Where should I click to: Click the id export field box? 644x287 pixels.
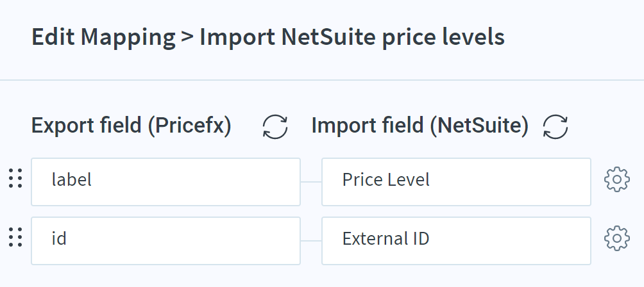click(x=166, y=241)
